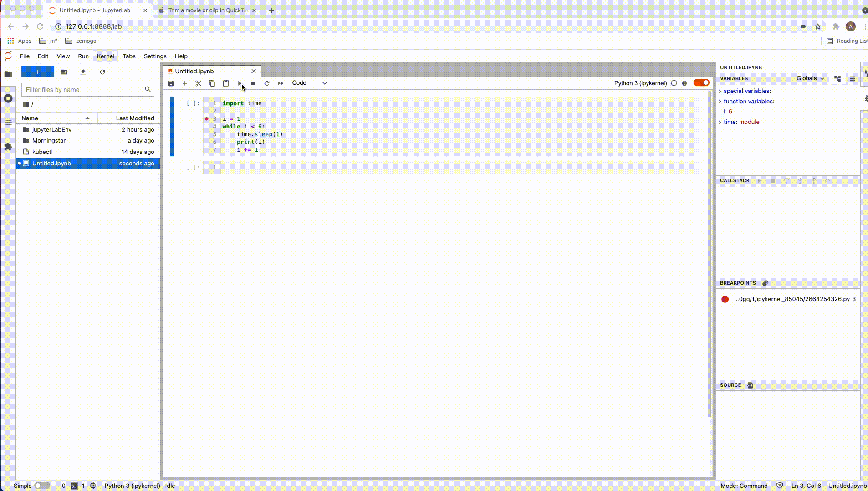Copy the selected cell
The image size is (868, 491).
point(212,83)
